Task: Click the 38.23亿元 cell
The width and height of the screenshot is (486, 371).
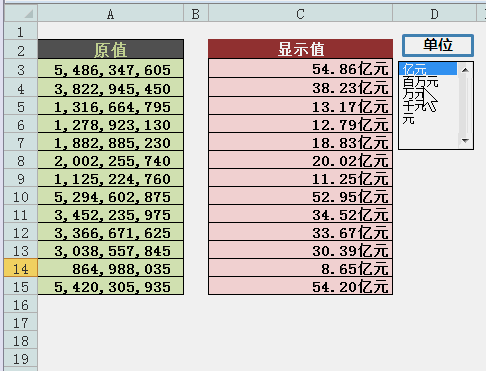Action: [x=300, y=88]
